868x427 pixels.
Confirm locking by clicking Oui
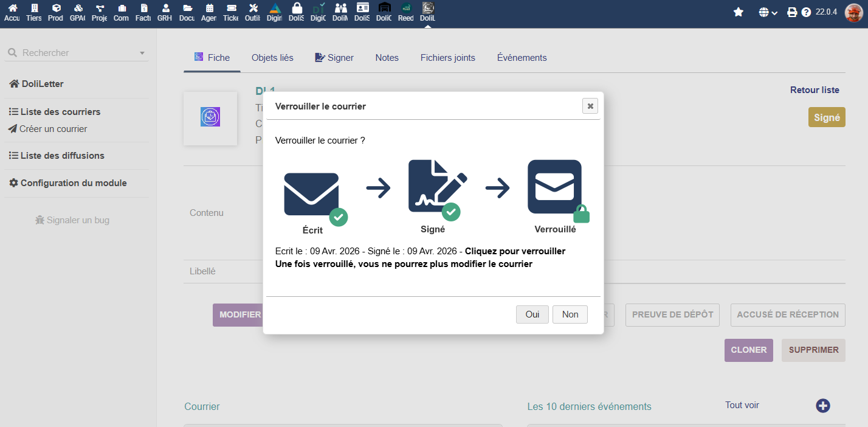(532, 314)
